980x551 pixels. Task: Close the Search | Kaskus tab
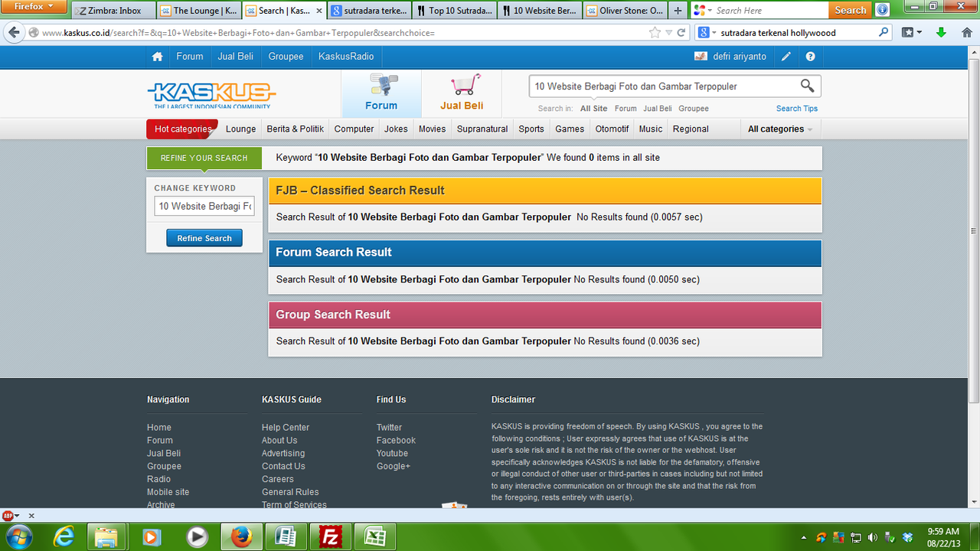319,11
